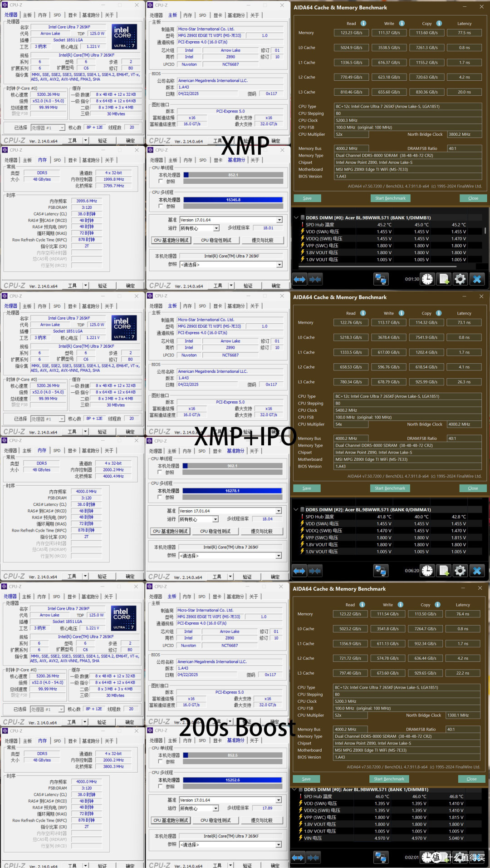Open settings gear in the 0:06:20 sensor panel

(x=460, y=571)
